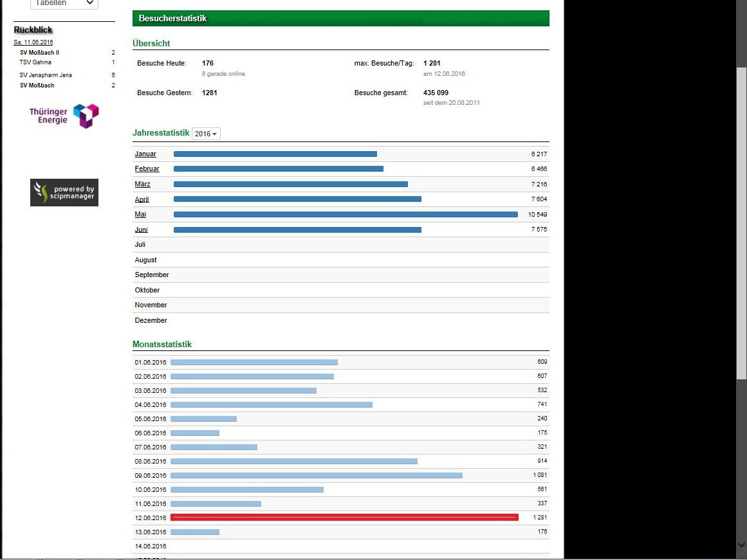747x560 pixels.
Task: Click the 01.06.2016 date label
Action: click(151, 363)
